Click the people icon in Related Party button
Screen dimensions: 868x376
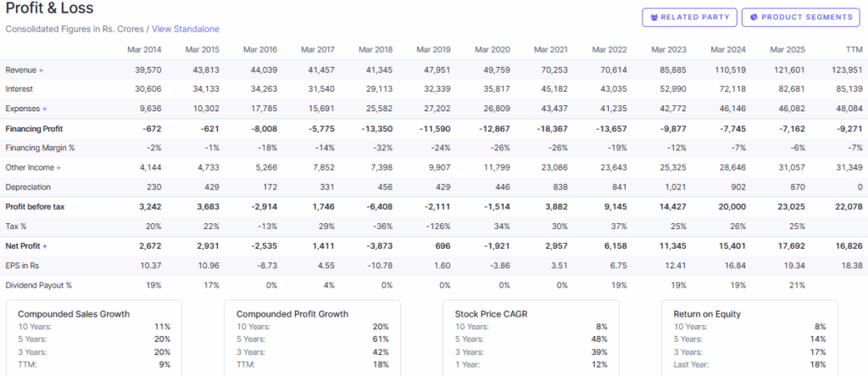654,17
